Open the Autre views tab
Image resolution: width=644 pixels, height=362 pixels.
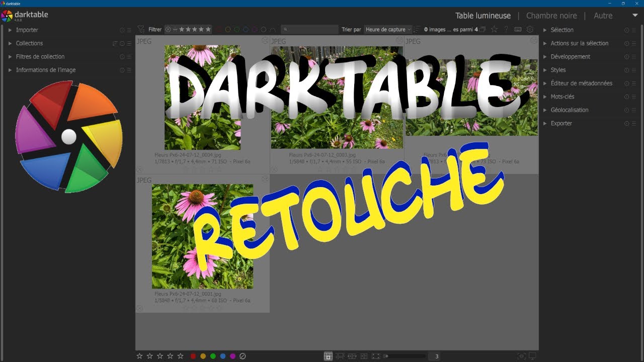[x=603, y=16]
